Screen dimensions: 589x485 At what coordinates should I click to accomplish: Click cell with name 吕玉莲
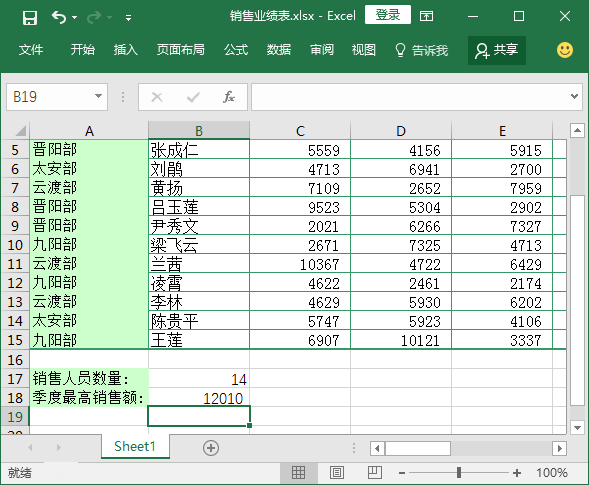(199, 207)
